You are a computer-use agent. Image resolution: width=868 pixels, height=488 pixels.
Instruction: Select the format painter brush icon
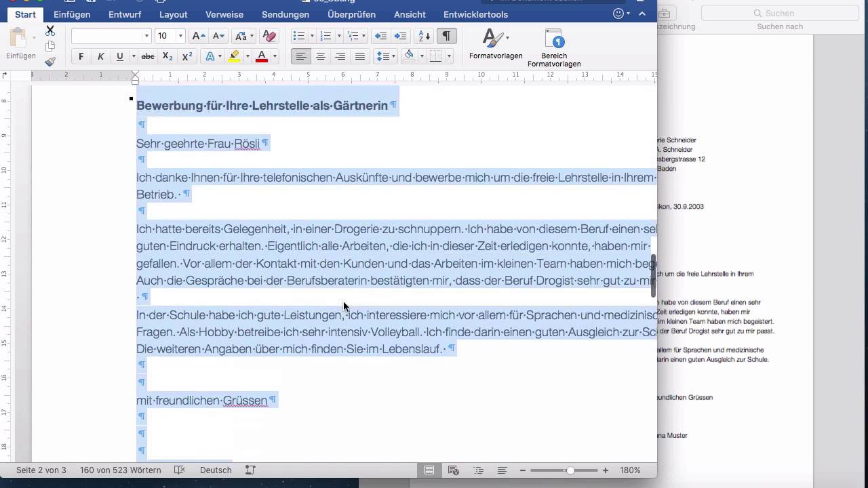(x=50, y=62)
